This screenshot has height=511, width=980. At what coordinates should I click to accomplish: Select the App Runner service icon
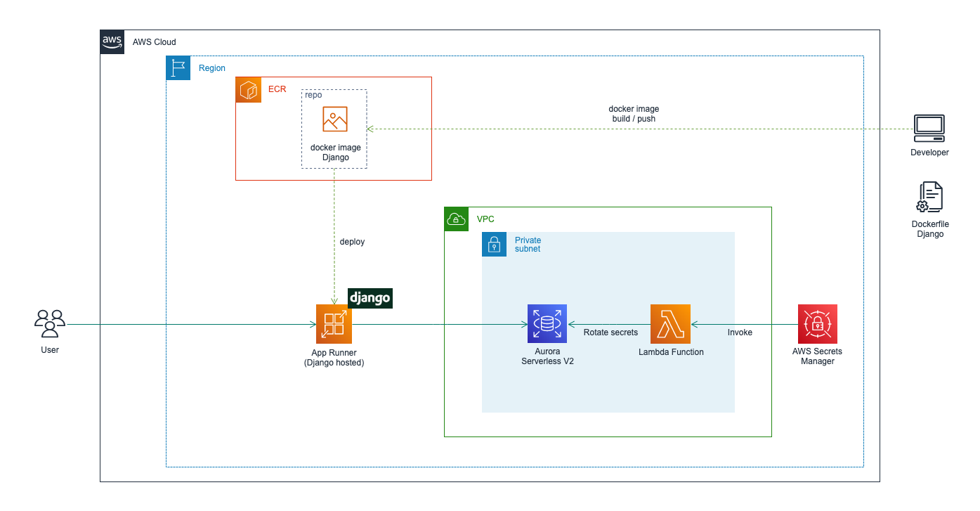pos(334,324)
